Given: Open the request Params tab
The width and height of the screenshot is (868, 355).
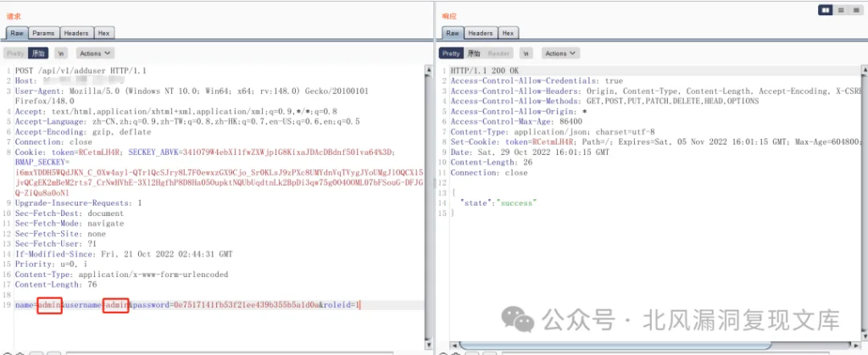Looking at the screenshot, I should (x=43, y=33).
